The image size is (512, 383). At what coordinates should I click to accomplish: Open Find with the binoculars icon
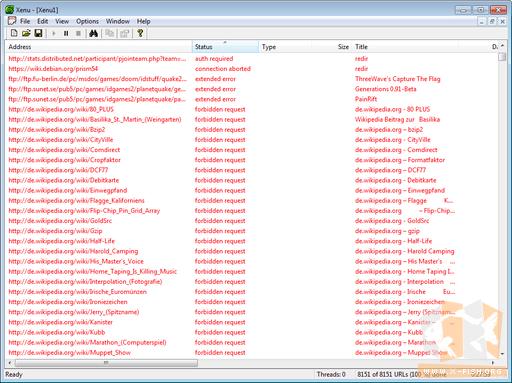(x=94, y=33)
